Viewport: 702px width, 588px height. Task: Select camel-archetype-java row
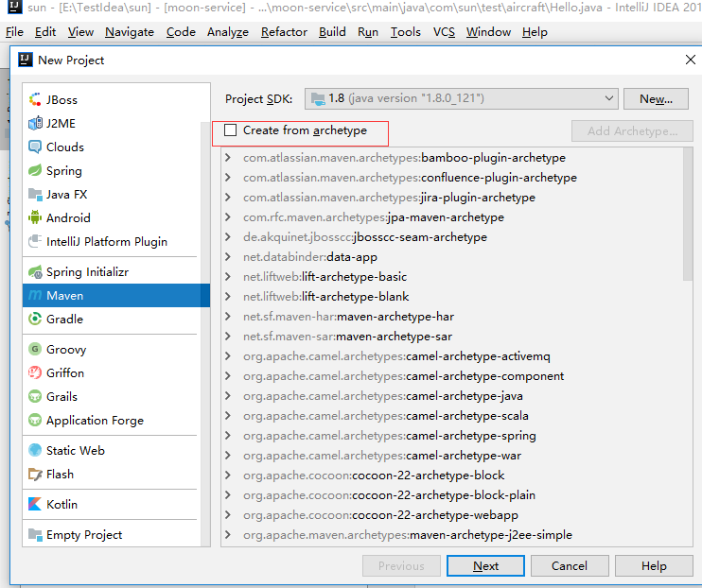(452, 396)
